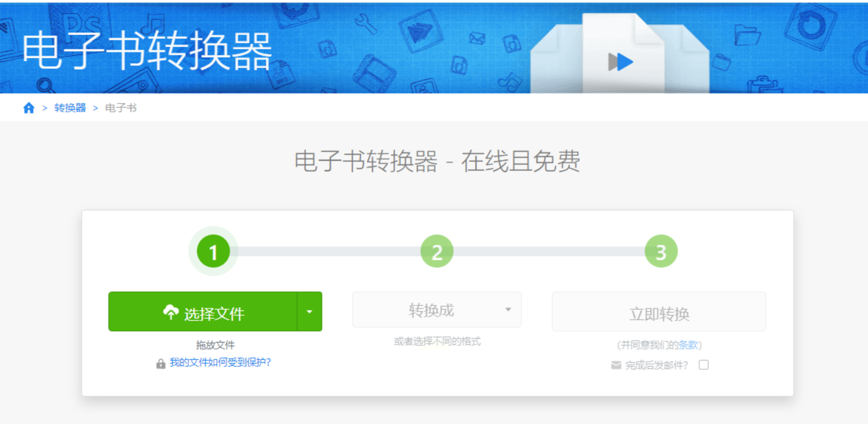Viewport: 868px width, 424px height.
Task: Click step 1 green circle
Action: 213,251
